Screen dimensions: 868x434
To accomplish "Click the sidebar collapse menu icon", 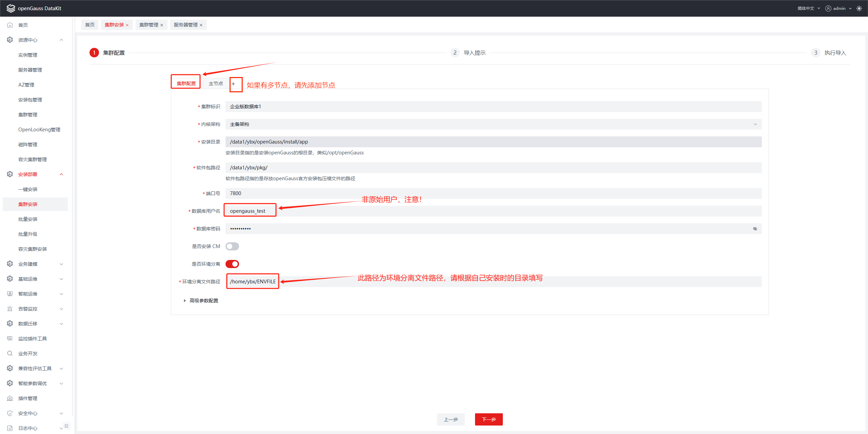I will pyautogui.click(x=66, y=426).
